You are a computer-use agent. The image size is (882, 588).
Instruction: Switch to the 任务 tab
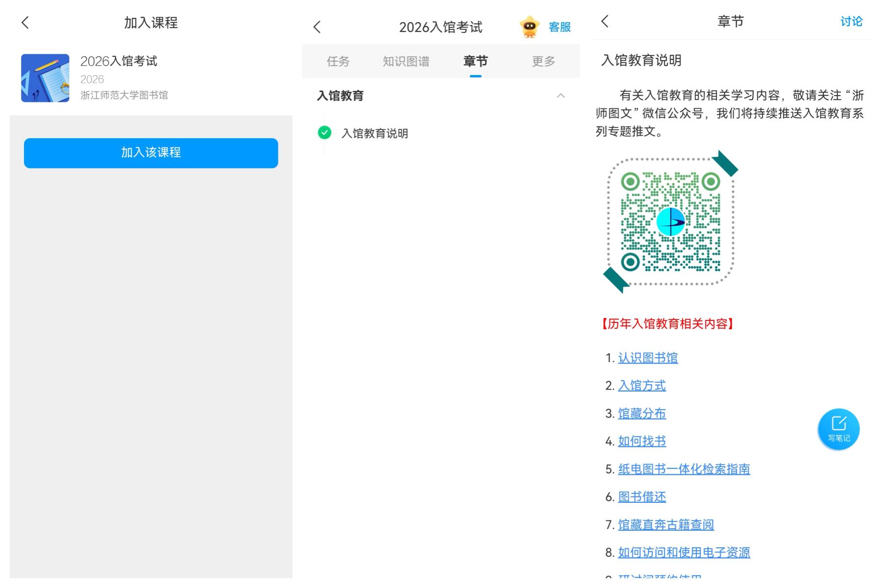[x=338, y=61]
